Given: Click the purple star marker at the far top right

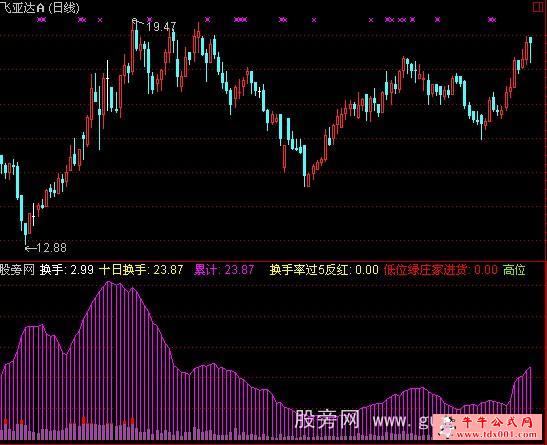Looking at the screenshot, I should tap(492, 20).
